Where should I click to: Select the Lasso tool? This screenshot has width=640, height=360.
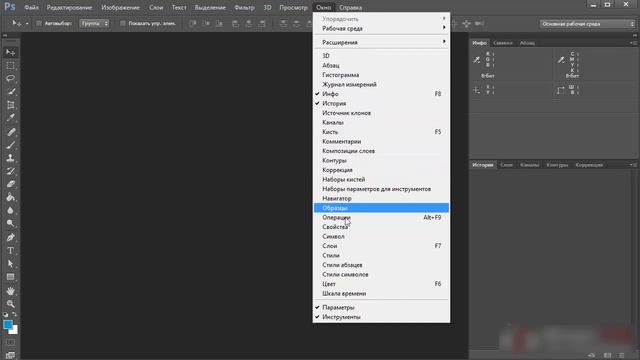[x=11, y=78]
